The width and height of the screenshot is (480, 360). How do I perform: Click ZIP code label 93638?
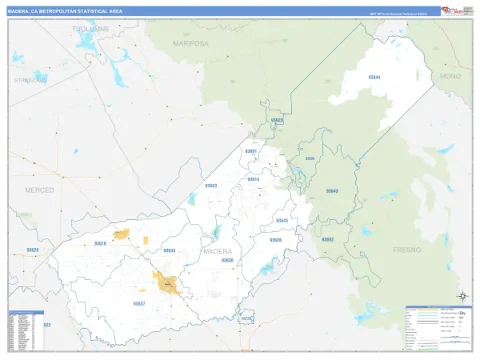coord(169,250)
